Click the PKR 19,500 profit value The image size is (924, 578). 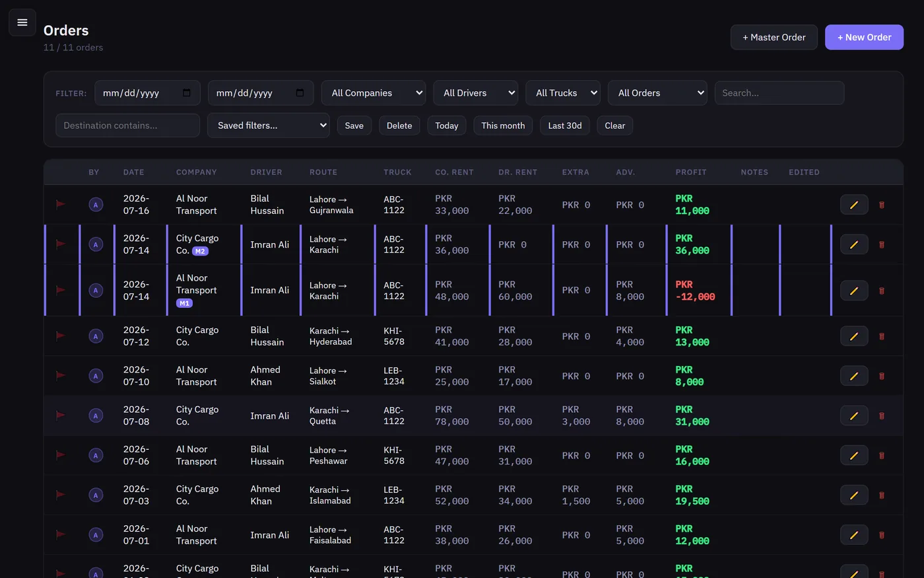click(x=692, y=495)
